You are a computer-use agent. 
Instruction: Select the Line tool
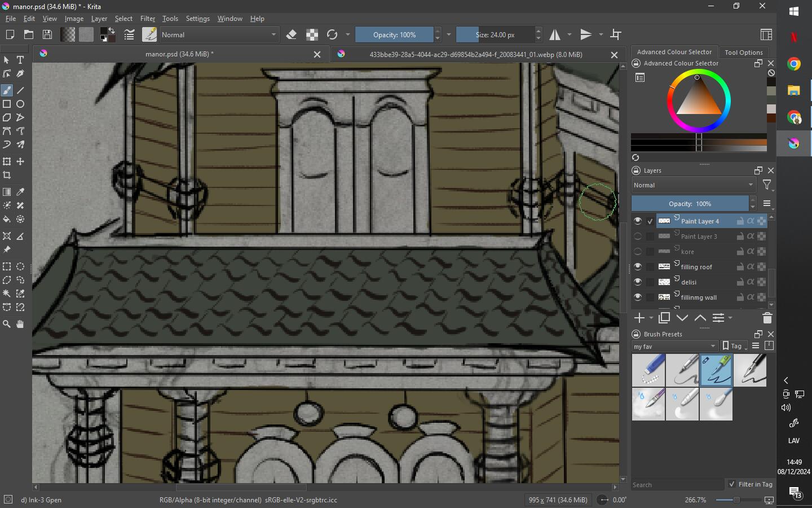(x=20, y=90)
